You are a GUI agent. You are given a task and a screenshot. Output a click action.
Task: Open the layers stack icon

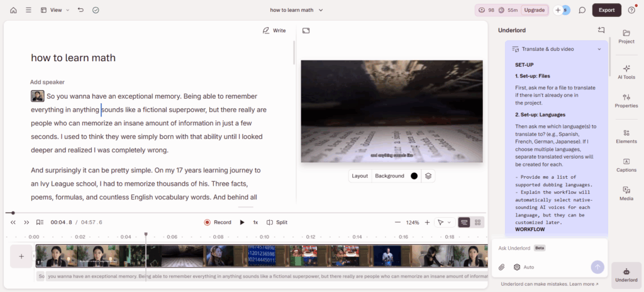point(428,176)
